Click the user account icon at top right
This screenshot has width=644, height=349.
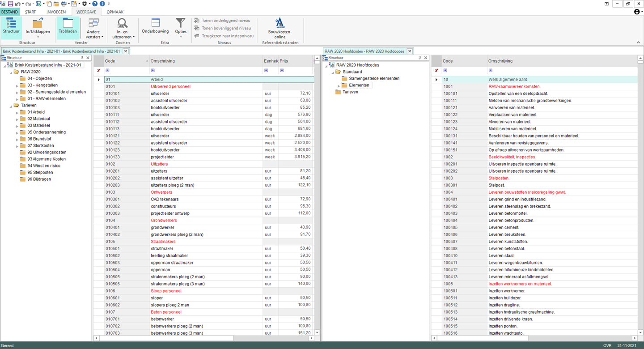click(637, 12)
